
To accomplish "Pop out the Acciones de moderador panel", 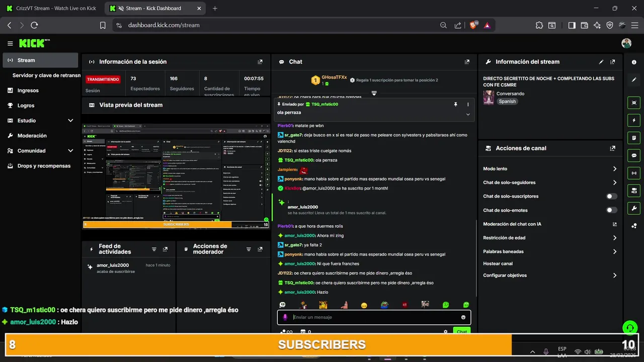I will pyautogui.click(x=260, y=249).
